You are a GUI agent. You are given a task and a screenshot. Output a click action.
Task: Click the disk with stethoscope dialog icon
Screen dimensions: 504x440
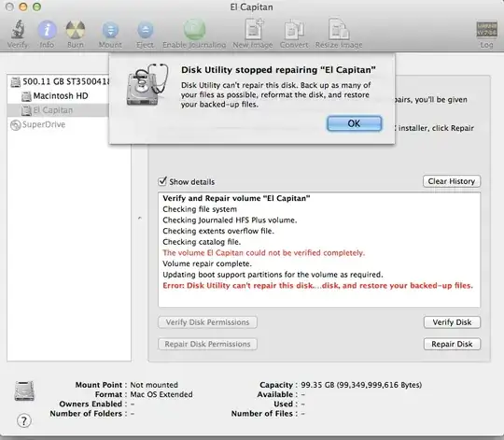[147, 84]
